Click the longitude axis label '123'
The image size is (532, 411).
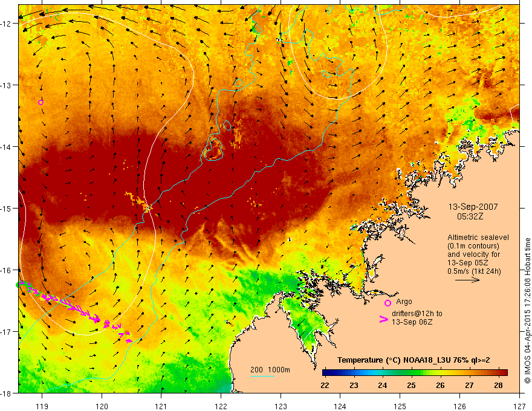pos(281,406)
